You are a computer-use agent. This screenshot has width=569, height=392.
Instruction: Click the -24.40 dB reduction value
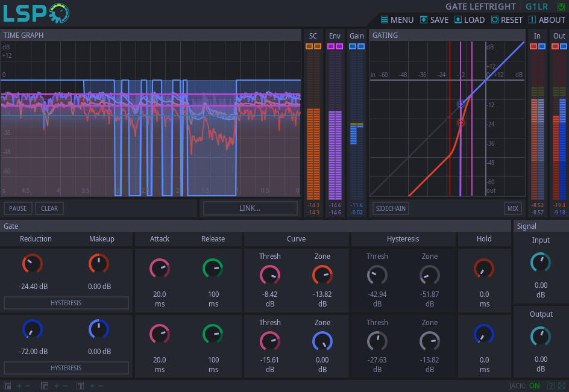coord(33,287)
